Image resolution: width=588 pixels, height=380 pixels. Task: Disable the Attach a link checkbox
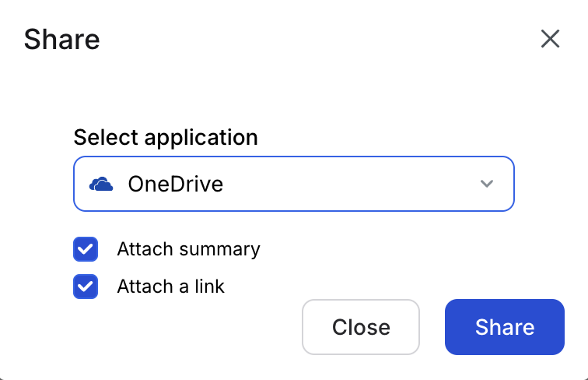86,287
